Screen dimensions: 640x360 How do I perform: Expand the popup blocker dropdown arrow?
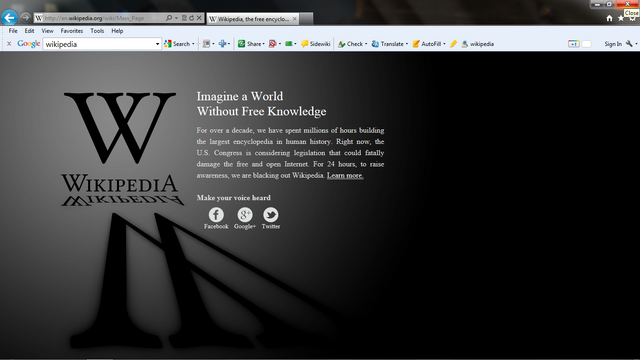click(280, 44)
